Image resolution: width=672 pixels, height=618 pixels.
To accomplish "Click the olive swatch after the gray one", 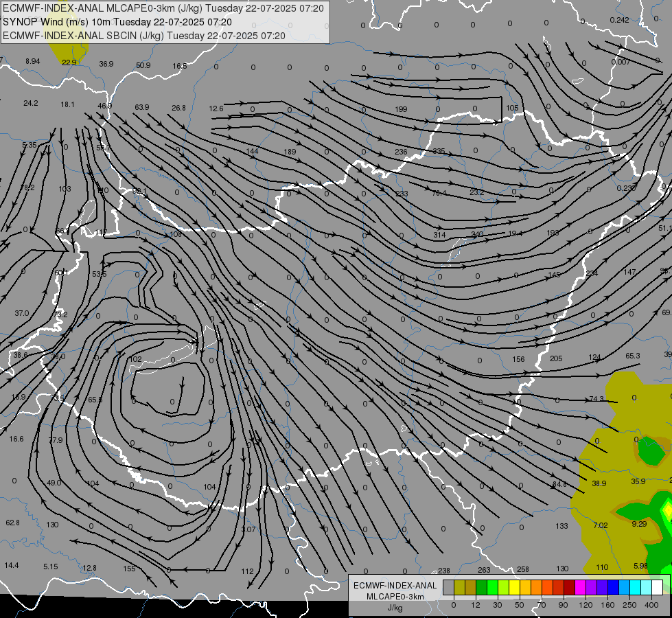I will (x=459, y=587).
